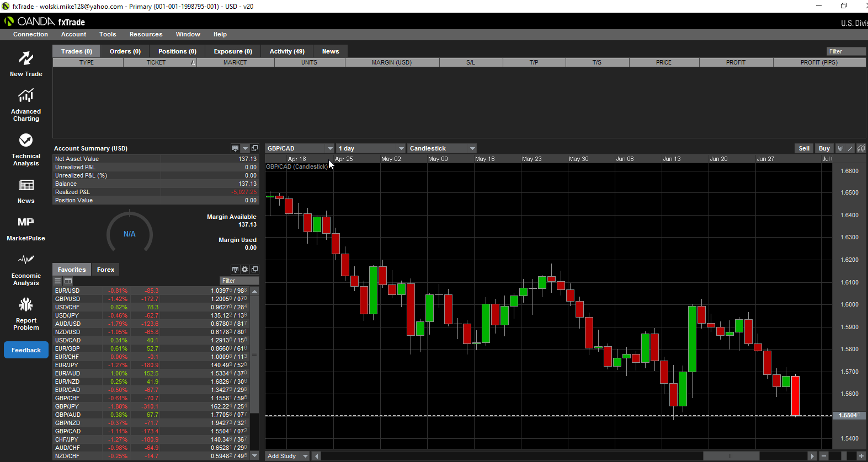
Task: Switch to the Exposure (0) tab
Action: tap(233, 51)
